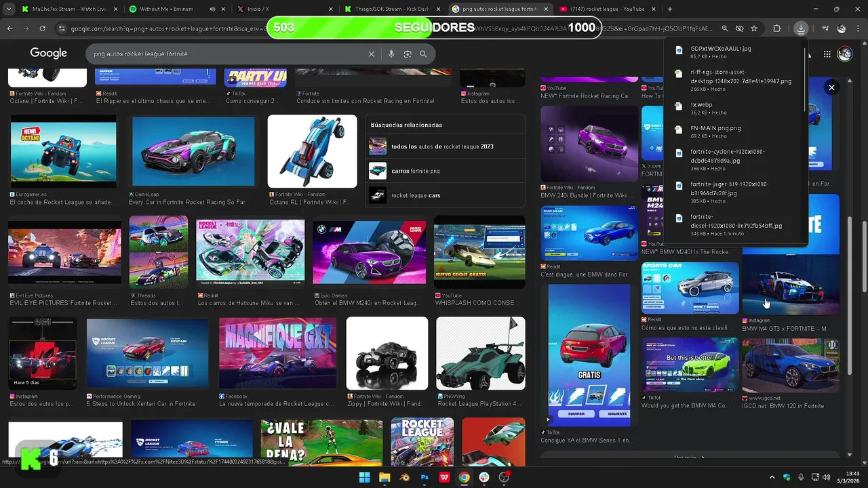Start voice search with the microphone icon
Image resolution: width=868 pixels, height=488 pixels.
tap(391, 54)
